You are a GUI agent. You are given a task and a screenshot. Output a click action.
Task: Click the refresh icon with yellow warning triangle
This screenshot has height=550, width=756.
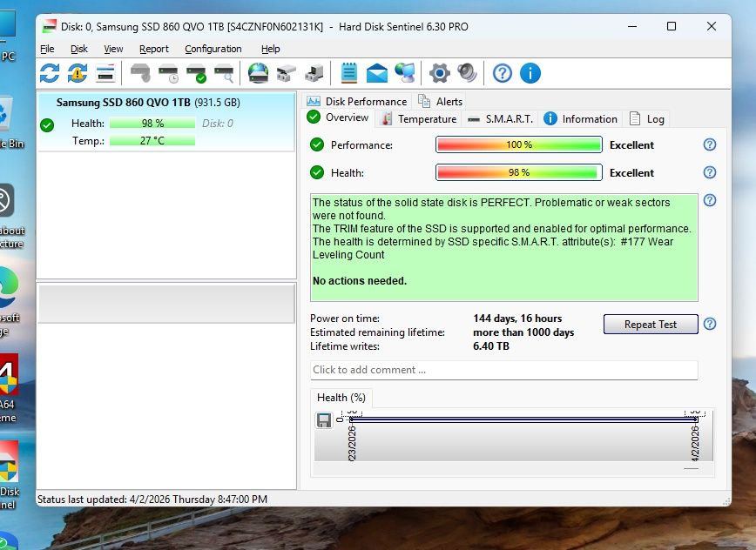(78, 73)
